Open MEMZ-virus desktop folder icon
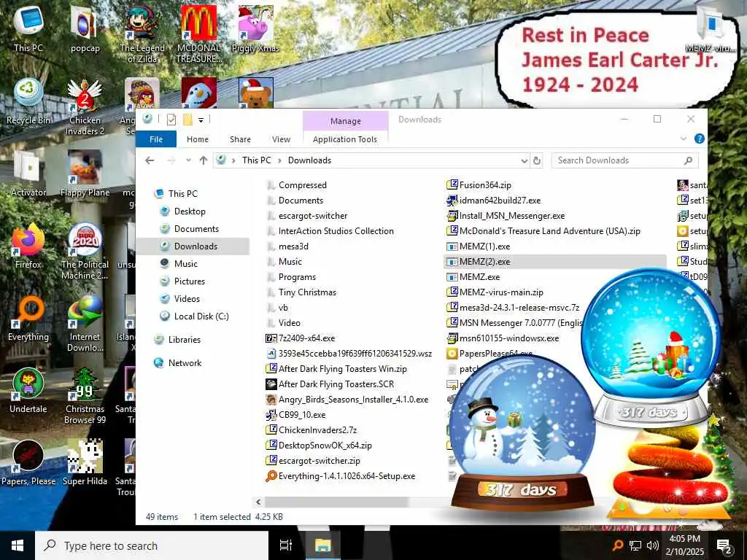This screenshot has height=560, width=747. click(710, 28)
